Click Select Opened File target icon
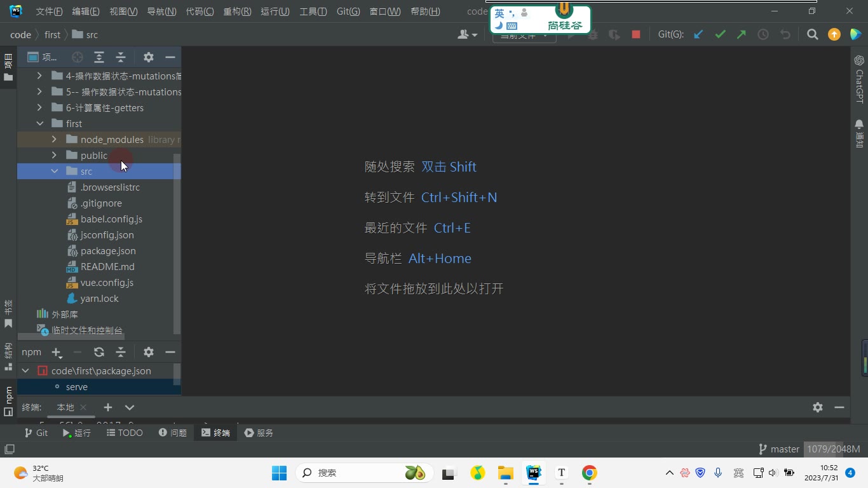The height and width of the screenshot is (488, 868). pos(78,57)
